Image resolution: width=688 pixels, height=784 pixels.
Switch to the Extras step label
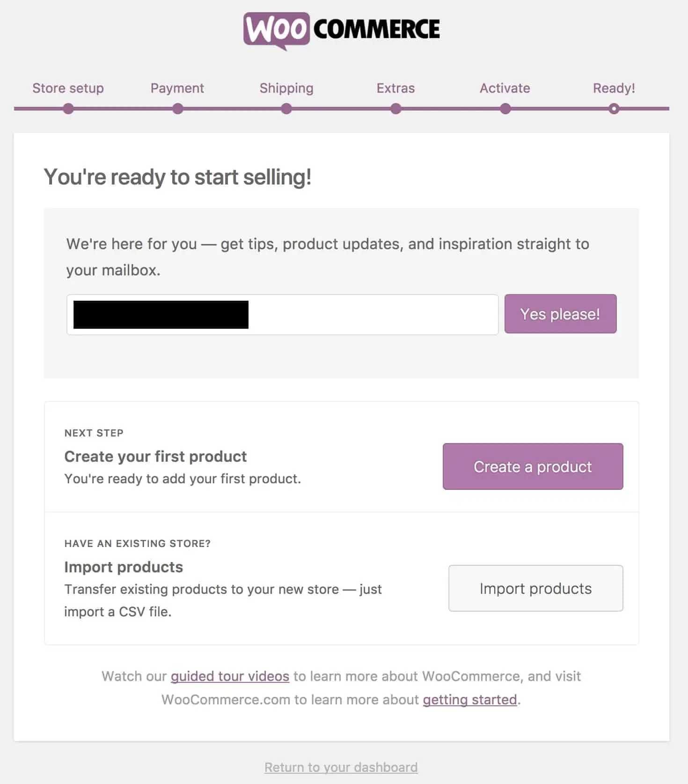point(396,88)
